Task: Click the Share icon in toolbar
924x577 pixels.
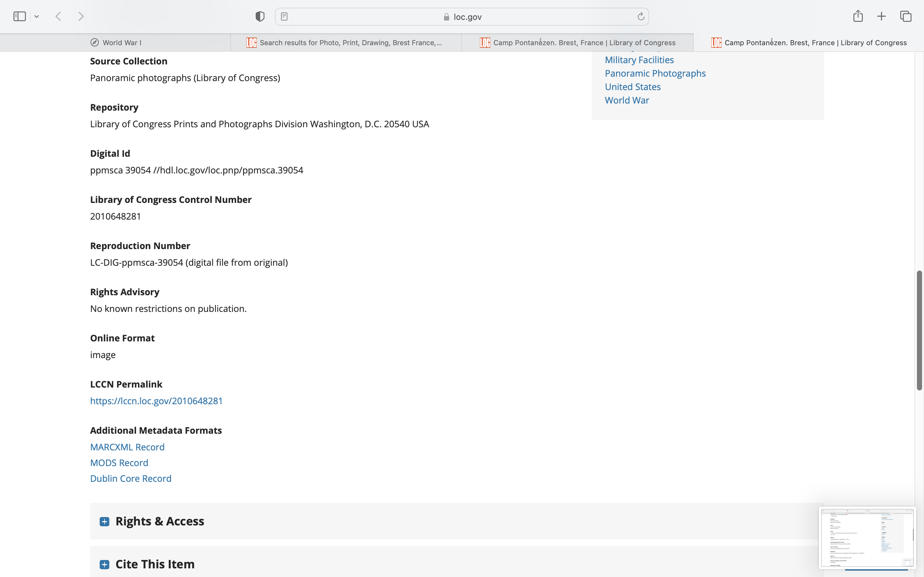Action: (858, 16)
